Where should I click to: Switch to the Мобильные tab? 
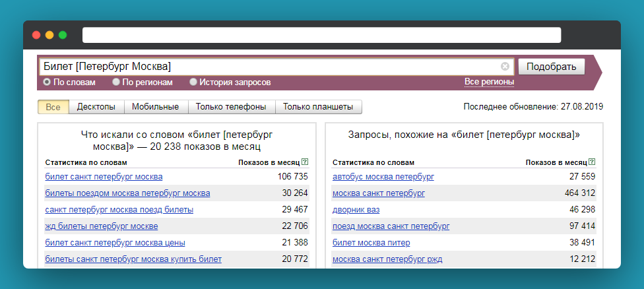(x=155, y=107)
